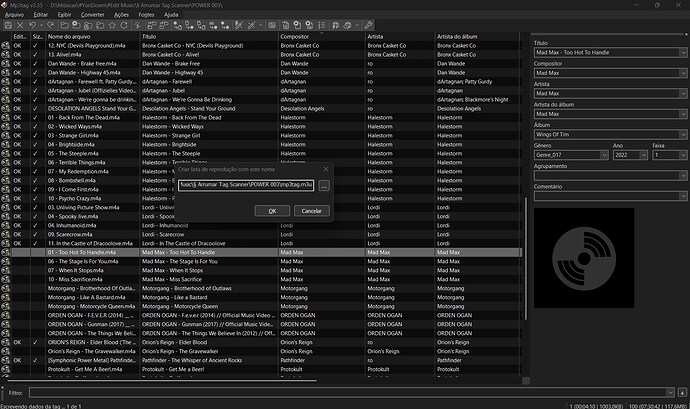
Task: Click the Autonumbering wizard list icon
Action: [x=322, y=25]
